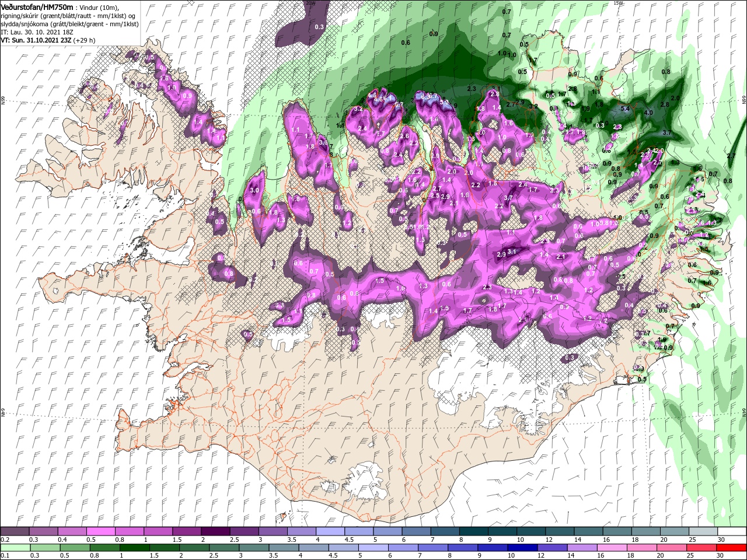
Task: Click the '20W' longitude label at top
Action: (x=310, y=3)
